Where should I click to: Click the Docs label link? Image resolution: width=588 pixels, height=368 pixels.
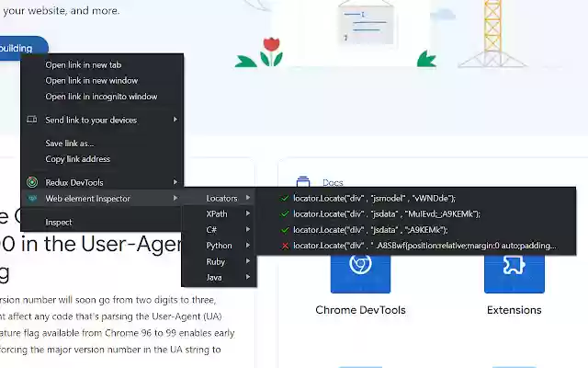(333, 183)
